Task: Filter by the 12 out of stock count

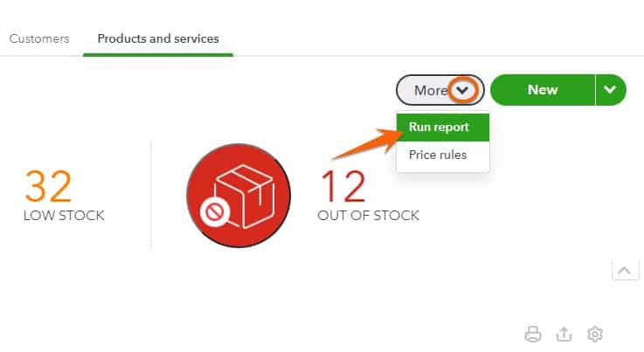Action: (343, 186)
